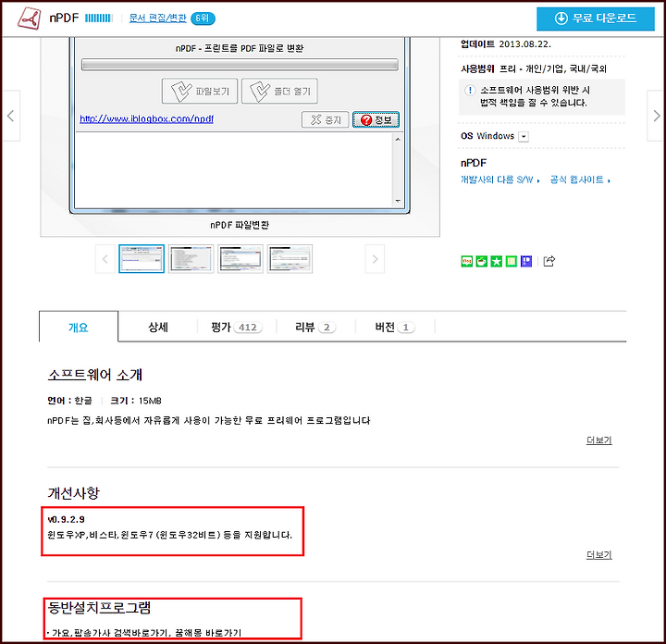Click the green star bookmark icon
Screen dimensions: 666x644
tap(496, 261)
